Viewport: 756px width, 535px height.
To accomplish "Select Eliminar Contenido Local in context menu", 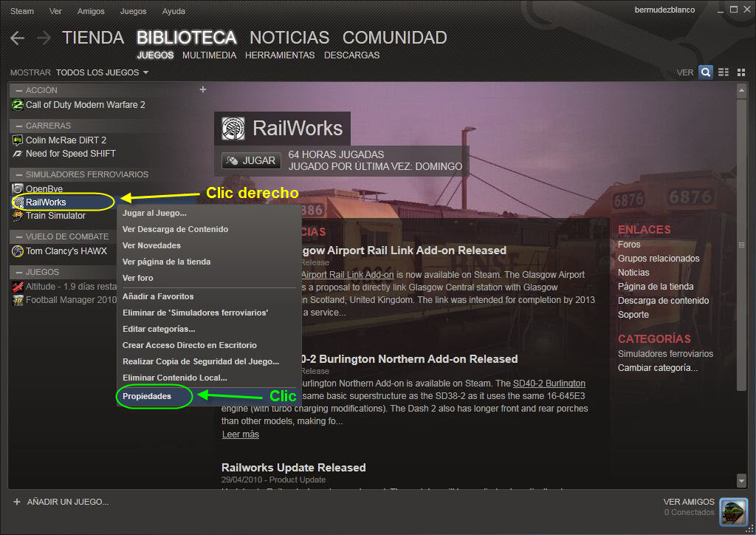I will pos(174,378).
